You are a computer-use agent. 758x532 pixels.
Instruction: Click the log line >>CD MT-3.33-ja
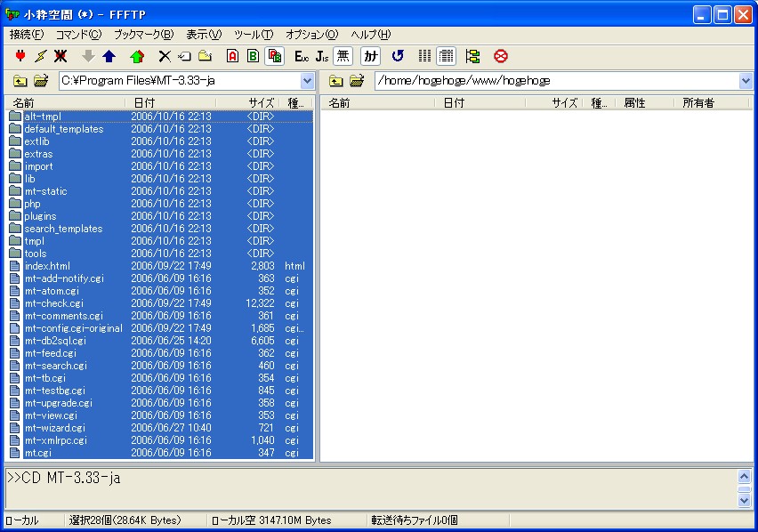64,478
